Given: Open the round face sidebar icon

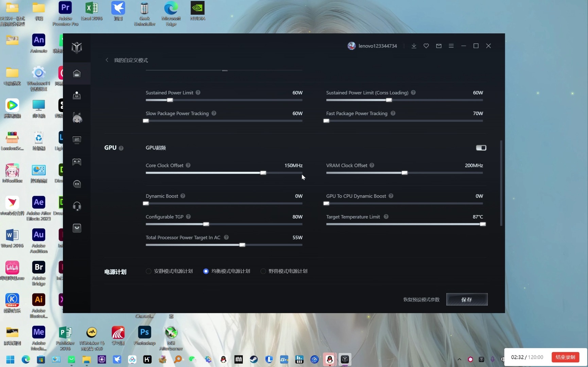Looking at the screenshot, I should tap(77, 184).
